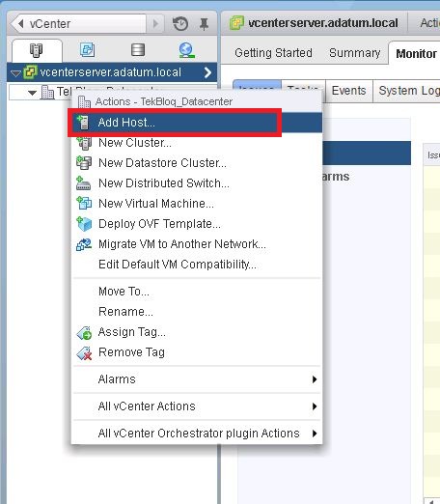The height and width of the screenshot is (504, 440).
Task: Open the Events sub-tab
Action: tap(349, 91)
